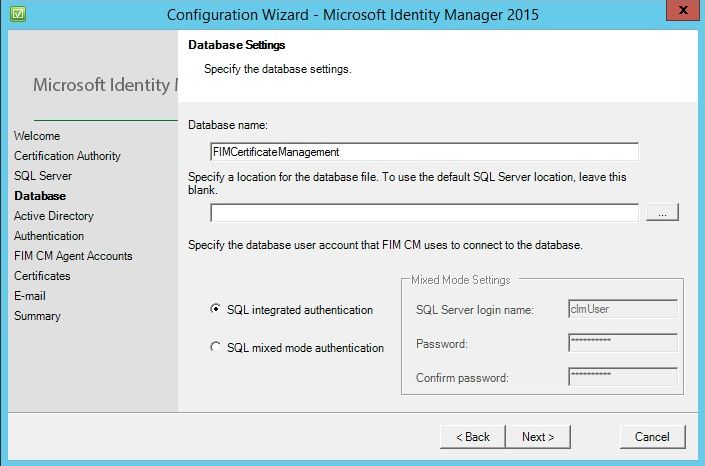Select the Summary step
The width and height of the screenshot is (705, 466).
(x=37, y=316)
